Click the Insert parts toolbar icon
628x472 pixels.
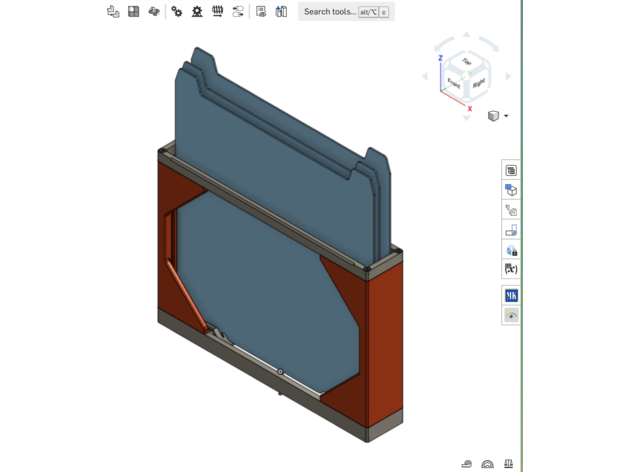click(x=113, y=12)
